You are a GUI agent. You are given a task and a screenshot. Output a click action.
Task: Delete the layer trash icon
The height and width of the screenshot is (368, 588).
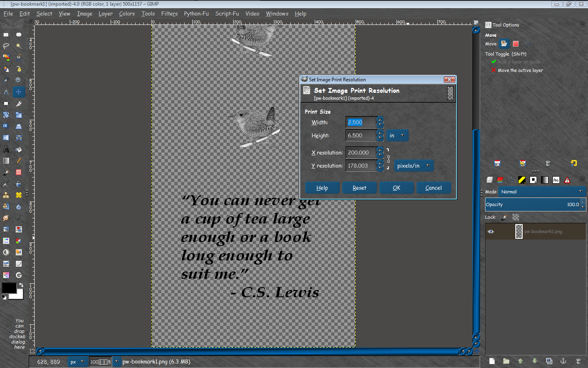[x=578, y=361]
